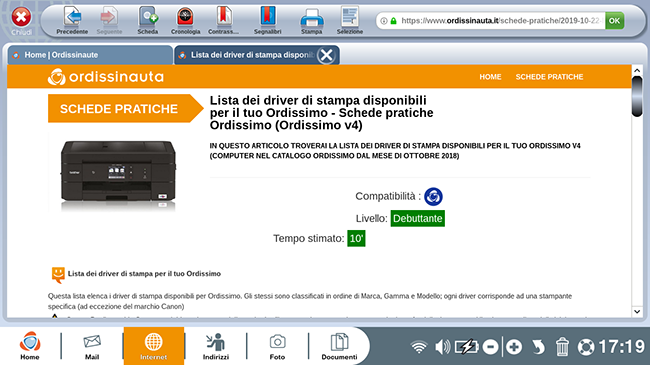Screen dimensions: 650x365
Task: Open the Mail app
Action: click(x=92, y=346)
